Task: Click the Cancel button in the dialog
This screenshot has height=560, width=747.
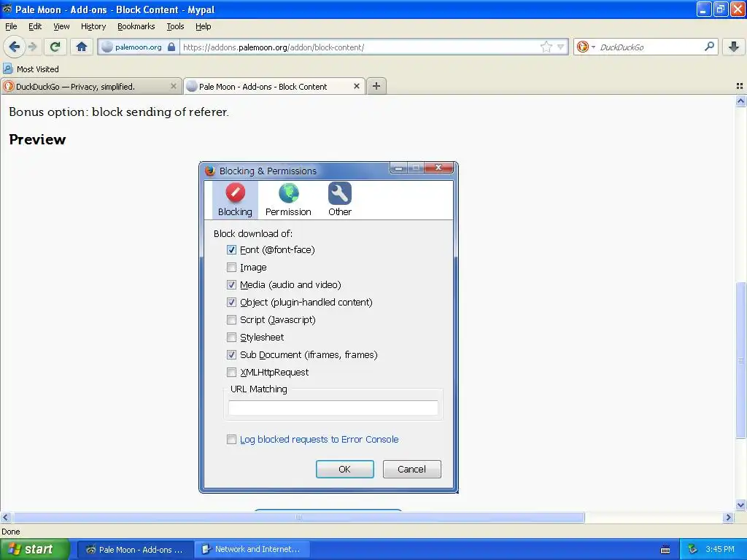Action: point(411,469)
